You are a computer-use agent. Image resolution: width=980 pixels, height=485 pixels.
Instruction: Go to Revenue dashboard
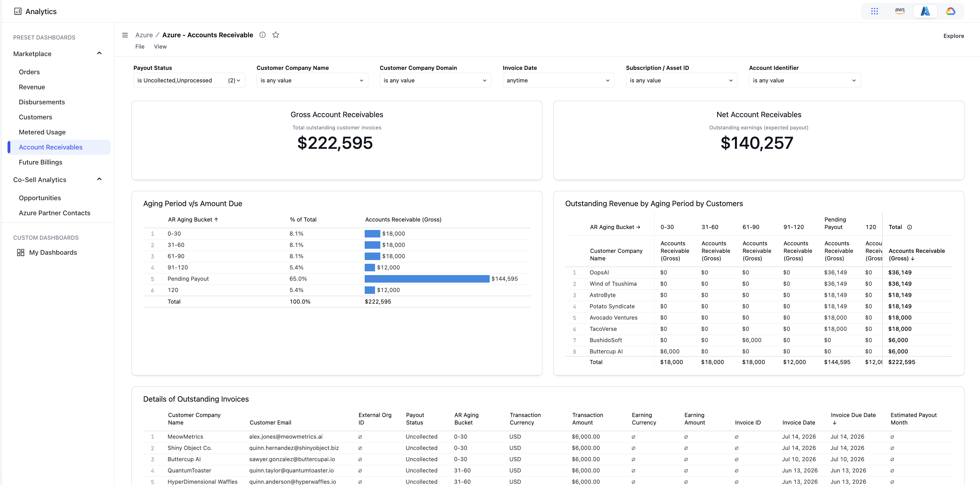pos(32,87)
